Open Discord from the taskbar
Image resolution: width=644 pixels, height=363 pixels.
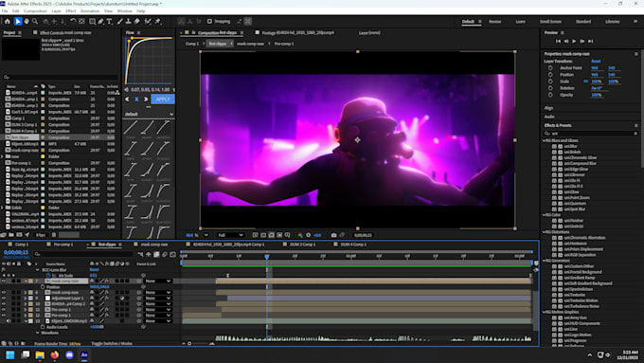pos(69,354)
